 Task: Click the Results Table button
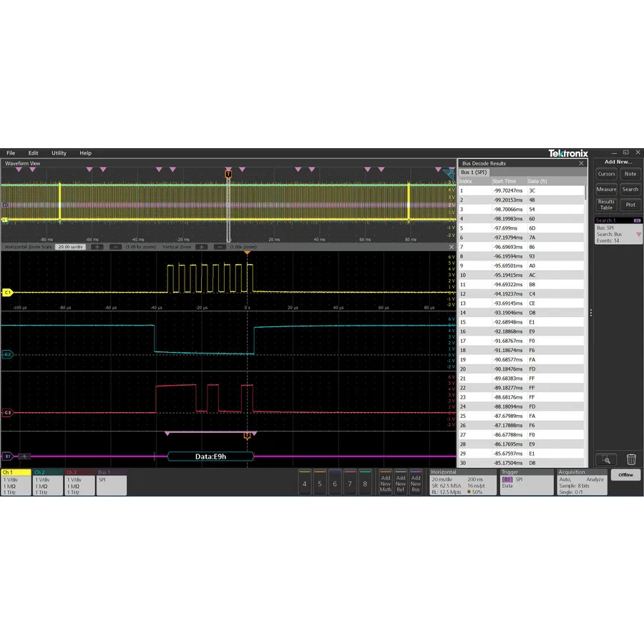(x=606, y=205)
